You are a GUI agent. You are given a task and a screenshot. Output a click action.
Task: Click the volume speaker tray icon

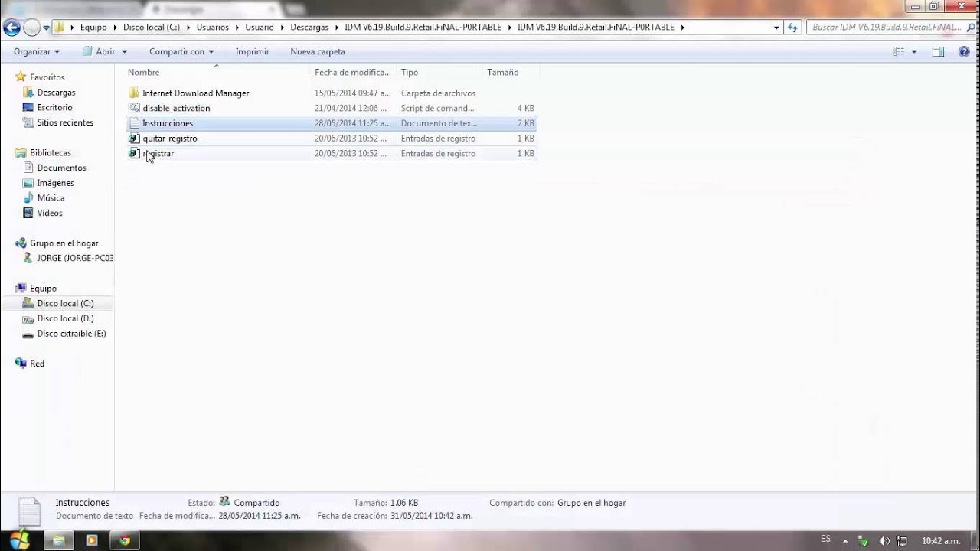[885, 540]
